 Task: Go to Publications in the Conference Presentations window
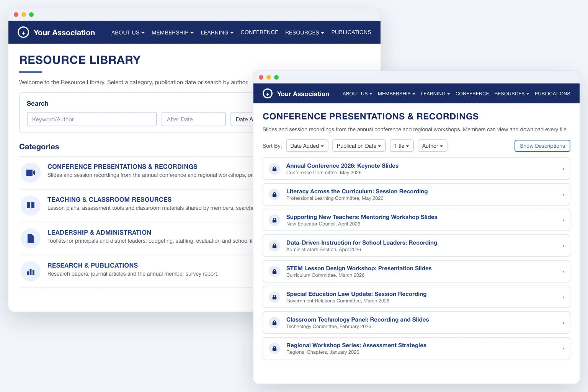(552, 94)
